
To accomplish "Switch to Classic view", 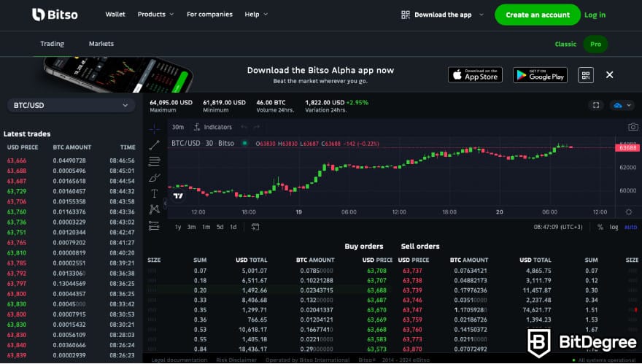I will pyautogui.click(x=565, y=44).
